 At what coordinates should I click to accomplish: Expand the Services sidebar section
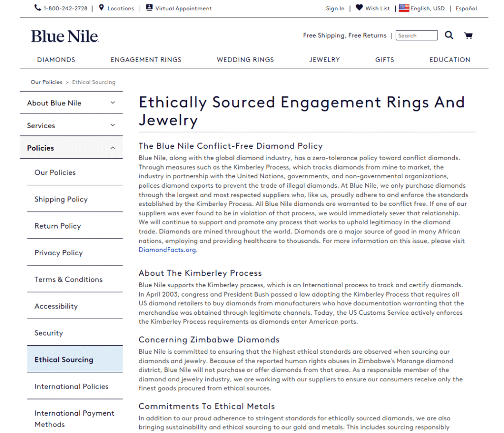(x=71, y=125)
